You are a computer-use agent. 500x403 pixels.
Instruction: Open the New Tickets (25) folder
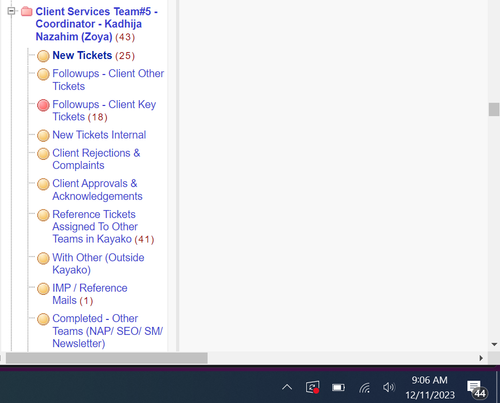click(93, 55)
